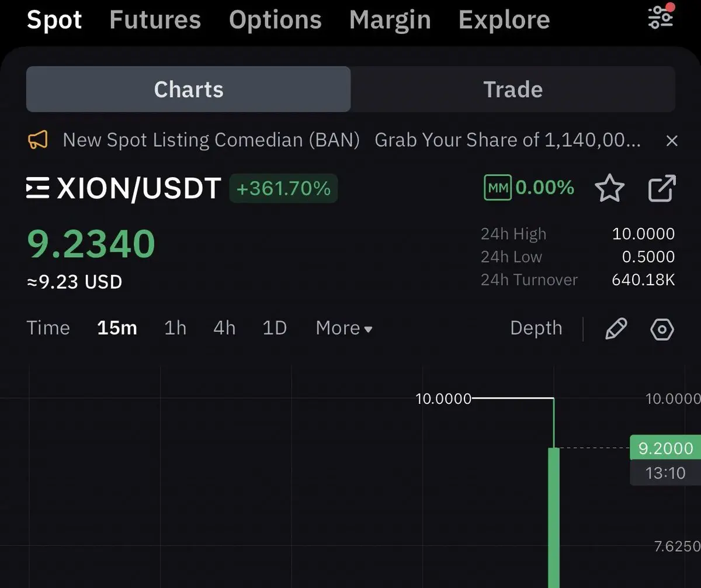This screenshot has width=701, height=588.
Task: Open the New Spot Listing Comedian (BAN) announcement
Action: (211, 140)
